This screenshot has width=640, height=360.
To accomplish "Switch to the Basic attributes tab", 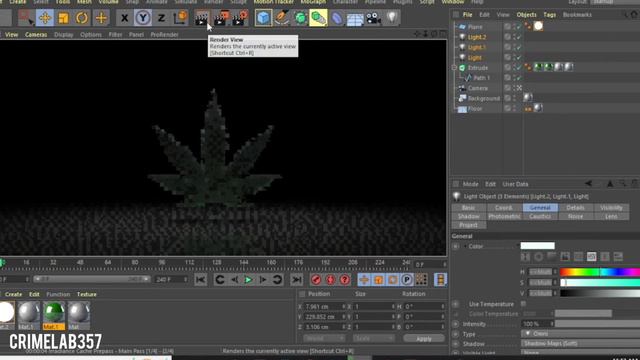I will coord(468,208).
